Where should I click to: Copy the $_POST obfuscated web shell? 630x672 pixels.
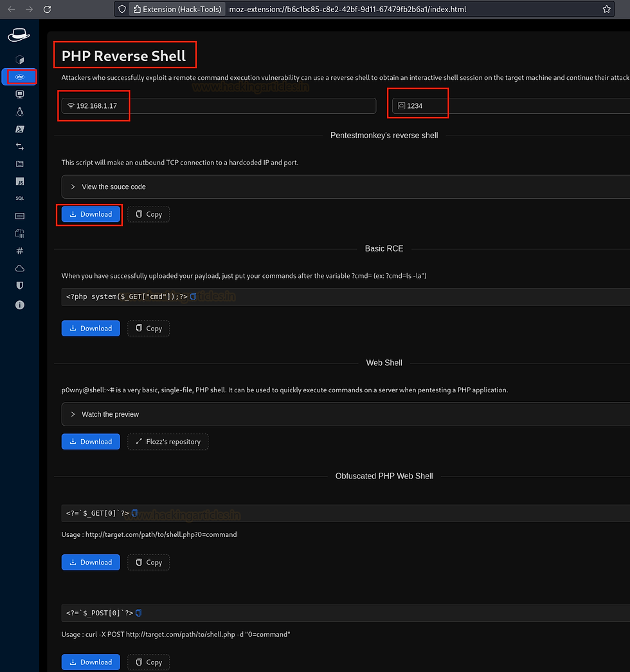click(148, 662)
